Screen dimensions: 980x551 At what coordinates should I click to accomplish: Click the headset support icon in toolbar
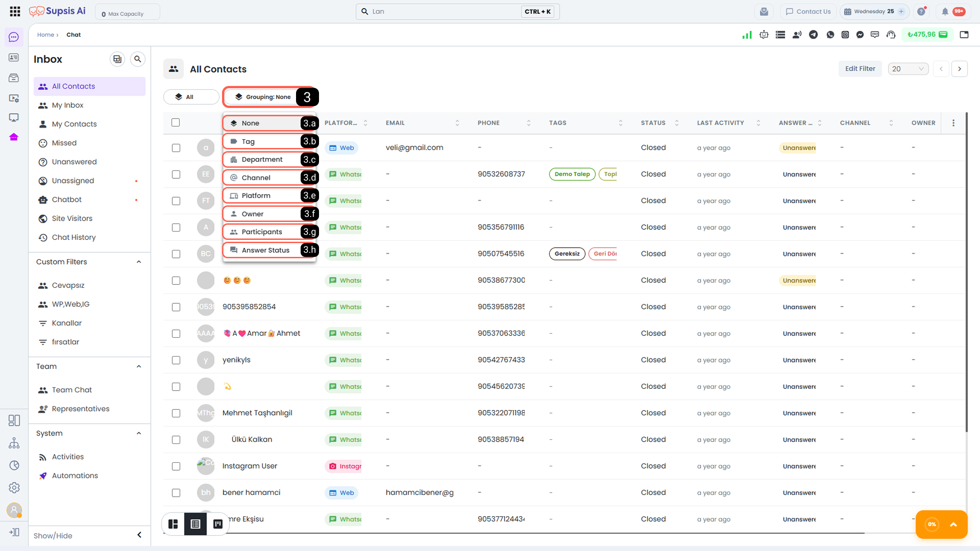(891, 34)
